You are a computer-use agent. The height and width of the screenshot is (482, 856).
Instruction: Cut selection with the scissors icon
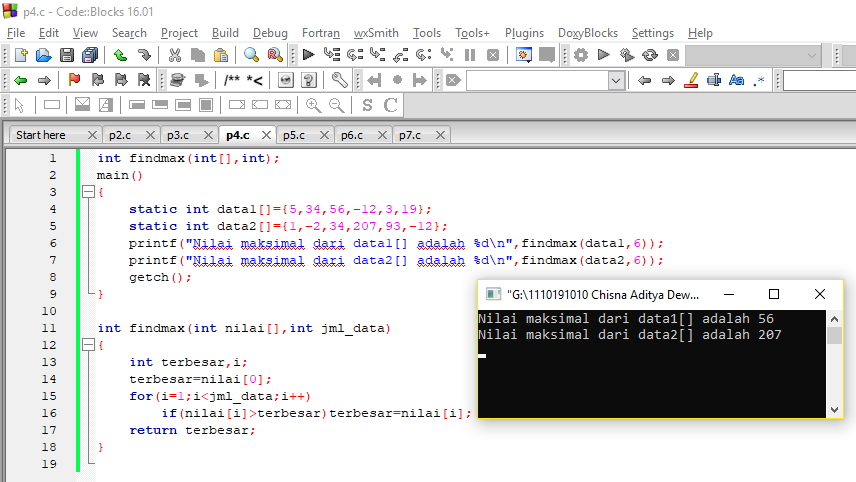[175, 55]
